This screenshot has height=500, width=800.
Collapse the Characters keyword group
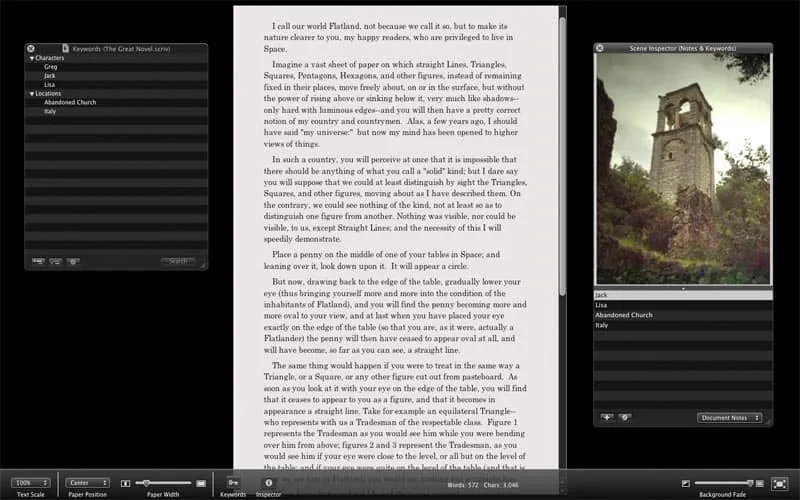(x=31, y=58)
